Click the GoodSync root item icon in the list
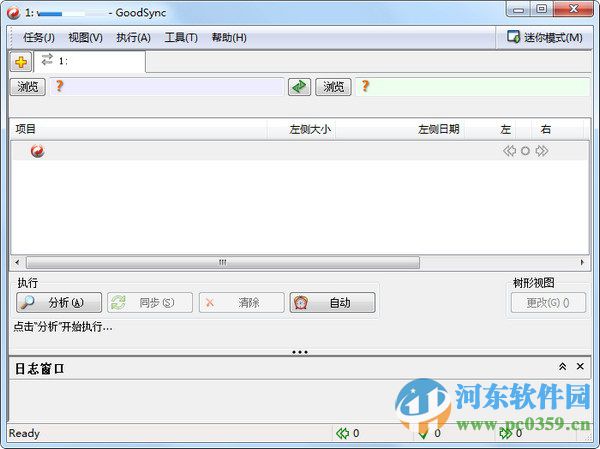The image size is (600, 449). point(38,151)
